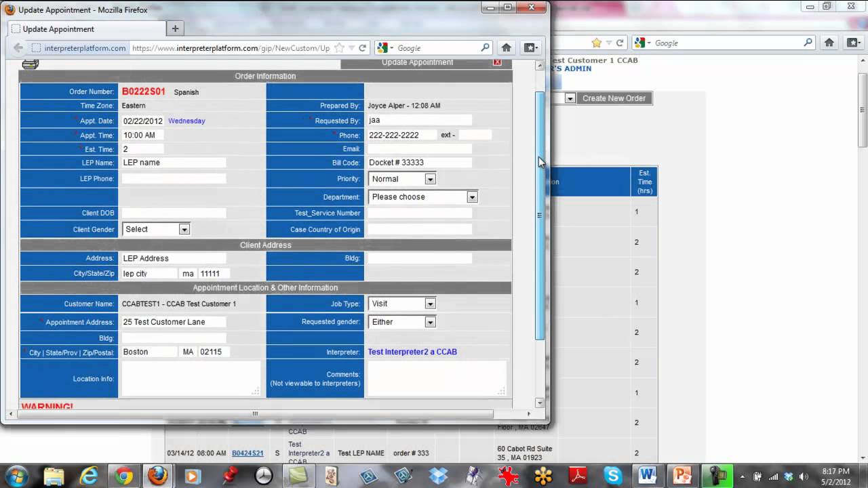Select the Update Appointment browser tab
The image size is (868, 488).
pyautogui.click(x=85, y=29)
